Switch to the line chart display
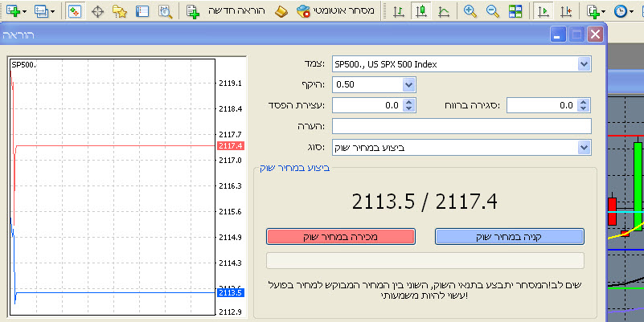The height and width of the screenshot is (322, 644). pyautogui.click(x=443, y=11)
